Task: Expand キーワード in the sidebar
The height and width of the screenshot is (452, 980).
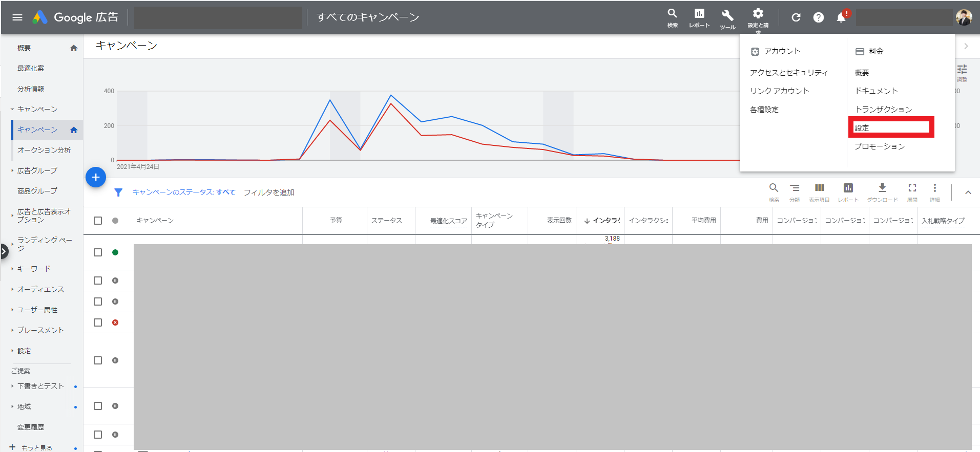Action: click(x=12, y=269)
